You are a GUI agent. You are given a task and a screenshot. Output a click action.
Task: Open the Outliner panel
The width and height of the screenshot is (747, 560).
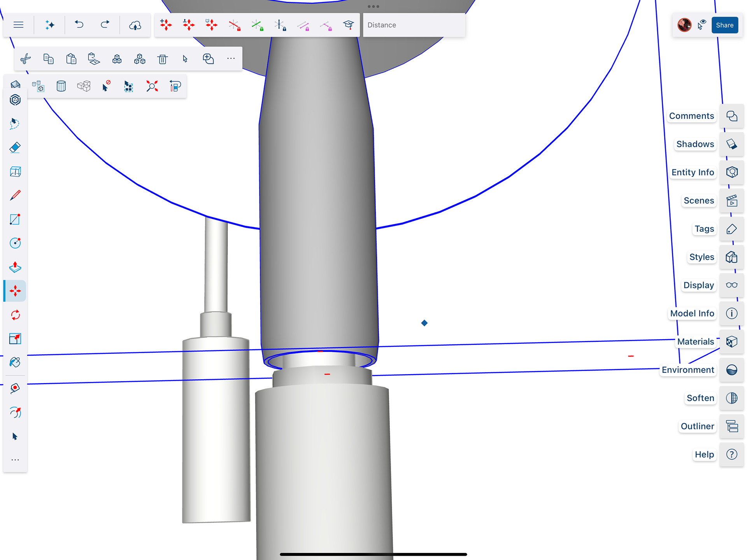731,426
